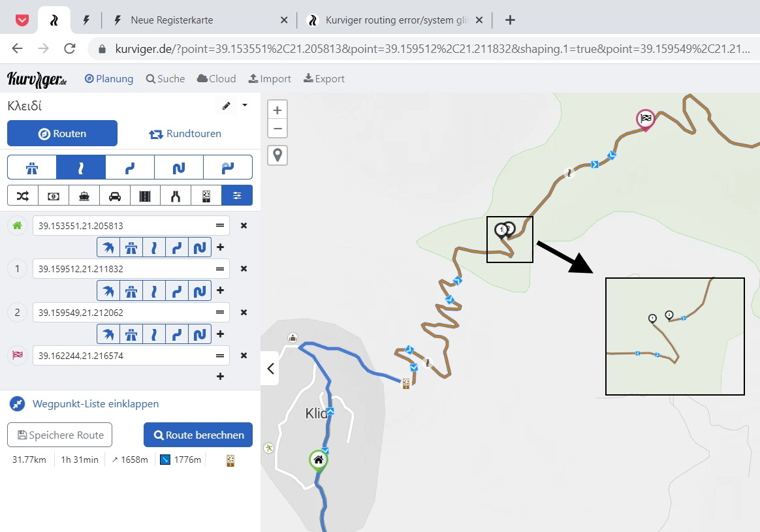Click the locate-me pin button on map
The width and height of the screenshot is (760, 532).
277,155
